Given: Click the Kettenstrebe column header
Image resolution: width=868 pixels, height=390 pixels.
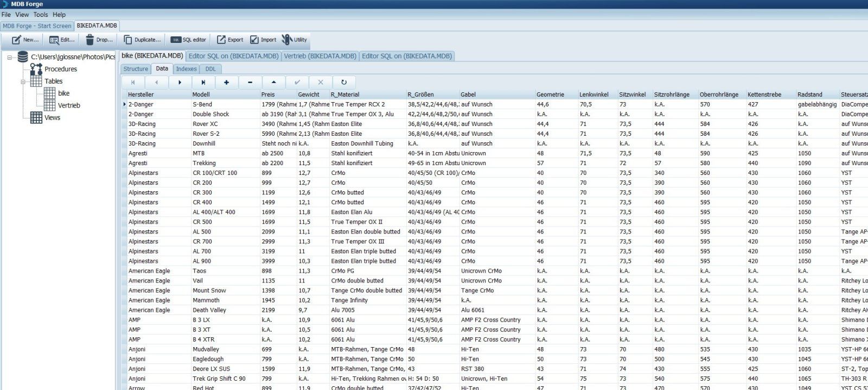Looking at the screenshot, I should point(771,95).
